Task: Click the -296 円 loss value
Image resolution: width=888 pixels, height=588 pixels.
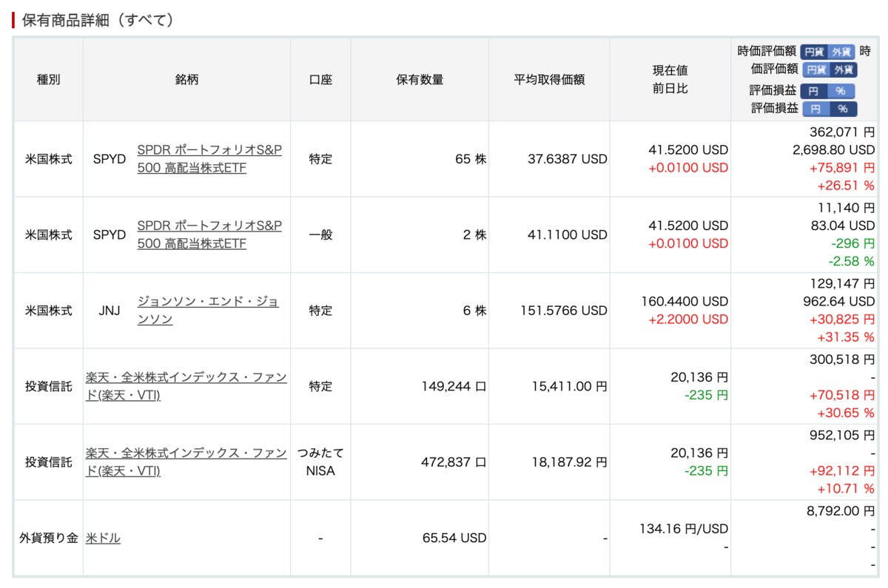Action: [852, 243]
